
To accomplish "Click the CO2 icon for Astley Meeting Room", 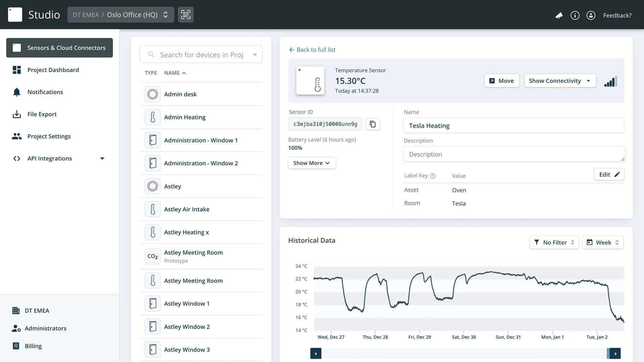I will click(153, 256).
